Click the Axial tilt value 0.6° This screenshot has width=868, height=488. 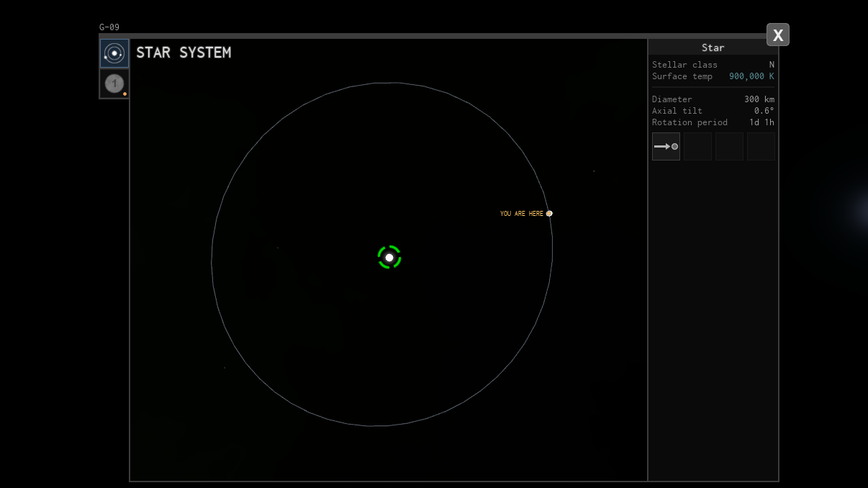[764, 111]
